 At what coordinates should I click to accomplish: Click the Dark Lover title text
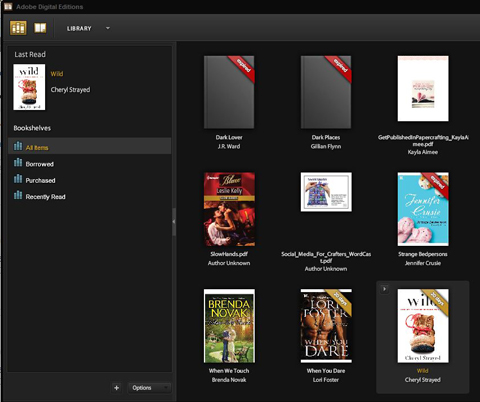229,137
